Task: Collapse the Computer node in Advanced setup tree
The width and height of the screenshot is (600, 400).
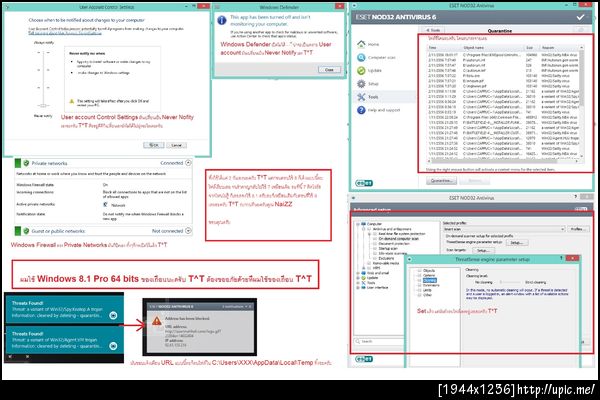Action: click(358, 224)
